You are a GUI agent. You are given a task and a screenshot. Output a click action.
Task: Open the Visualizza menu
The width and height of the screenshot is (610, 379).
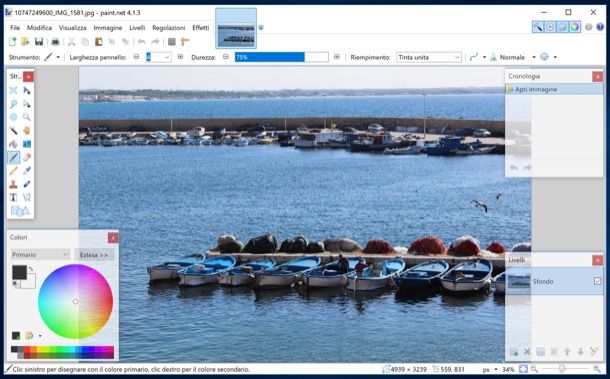(x=72, y=28)
